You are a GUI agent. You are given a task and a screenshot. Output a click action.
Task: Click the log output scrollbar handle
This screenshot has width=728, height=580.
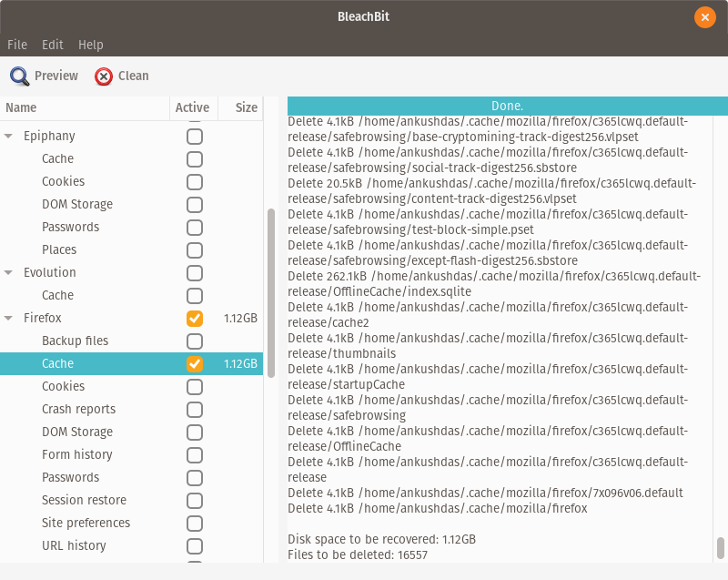[x=720, y=548]
